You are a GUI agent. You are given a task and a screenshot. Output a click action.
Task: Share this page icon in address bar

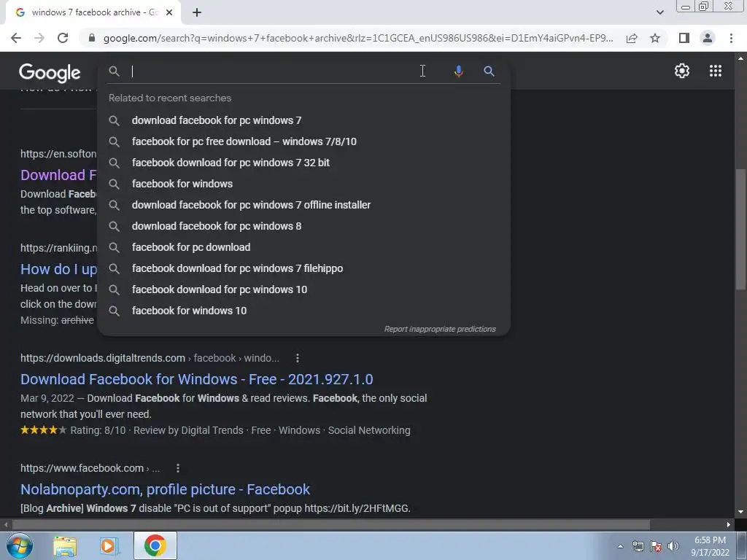pyautogui.click(x=632, y=38)
